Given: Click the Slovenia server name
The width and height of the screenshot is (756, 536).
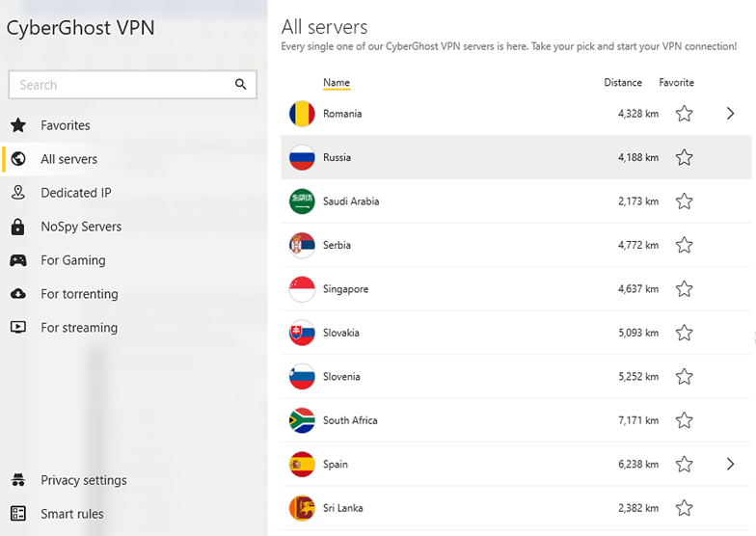Looking at the screenshot, I should click(x=341, y=376).
